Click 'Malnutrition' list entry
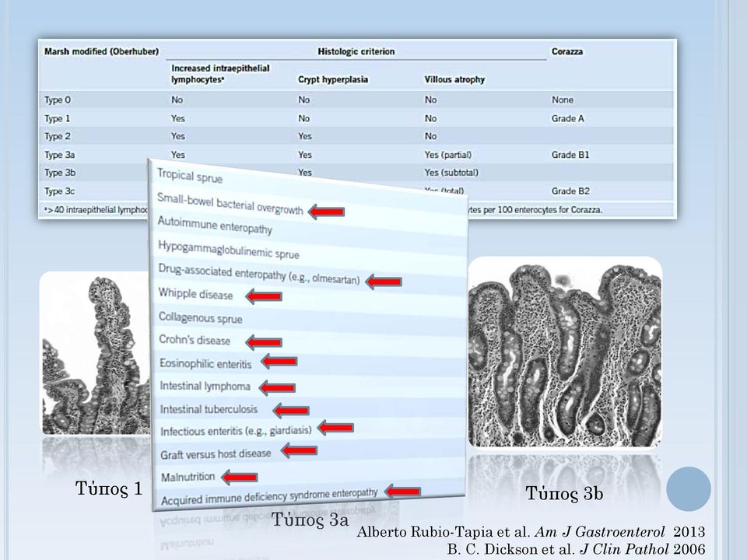Screen dimensions: 747x560 (x=188, y=477)
